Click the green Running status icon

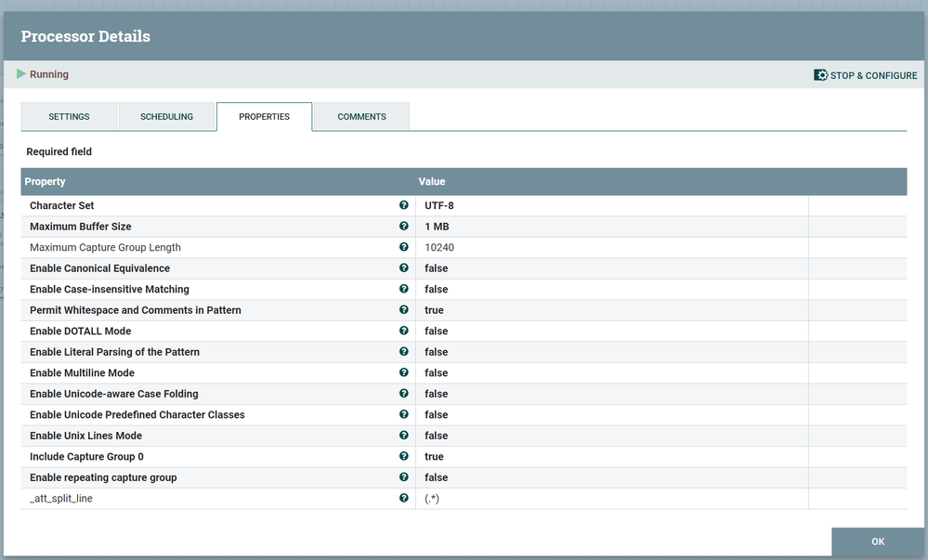pyautogui.click(x=21, y=74)
